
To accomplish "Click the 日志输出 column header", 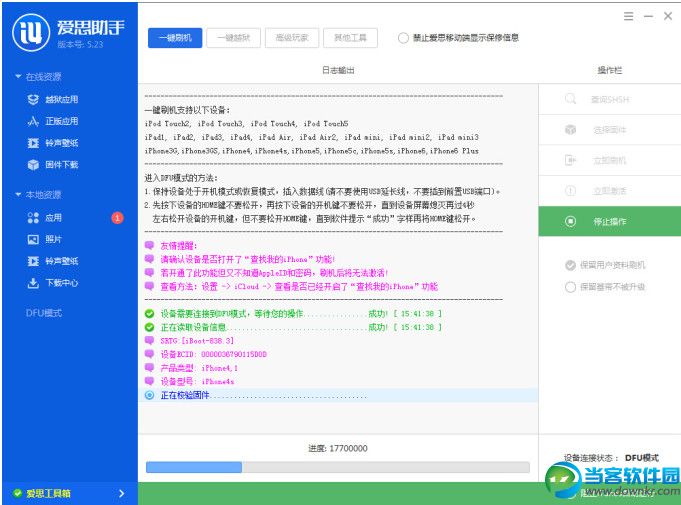I will (x=338, y=70).
